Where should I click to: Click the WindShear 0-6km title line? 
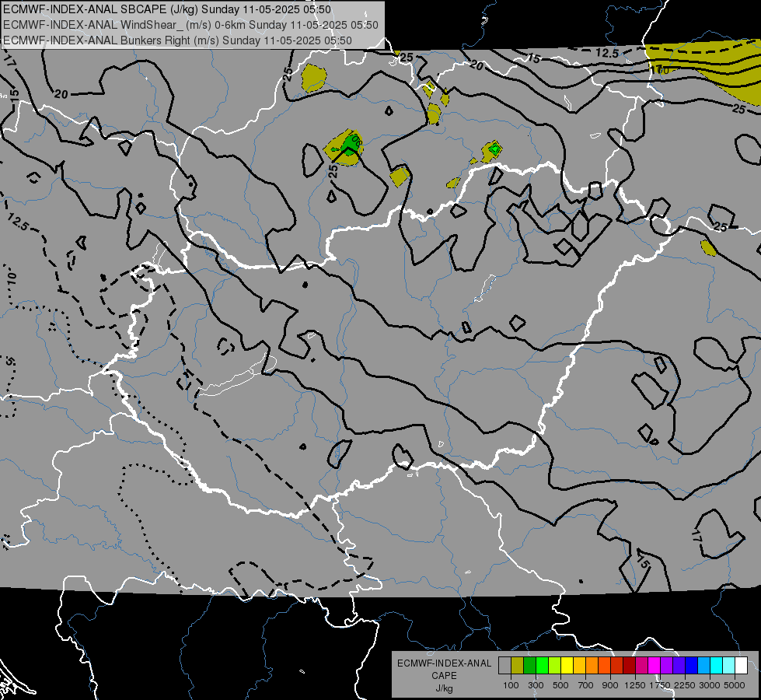click(190, 25)
